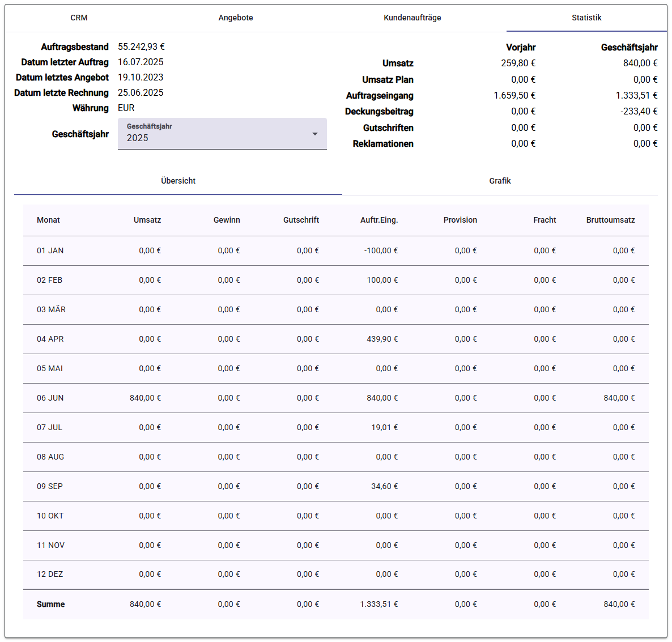Select the Übersicht sub-tab

click(178, 181)
